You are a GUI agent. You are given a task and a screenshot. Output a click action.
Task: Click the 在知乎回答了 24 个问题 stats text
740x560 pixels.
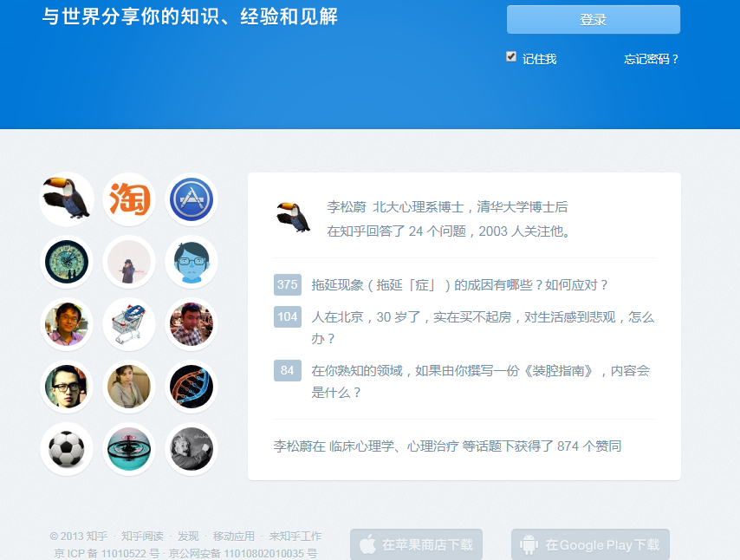pos(397,231)
